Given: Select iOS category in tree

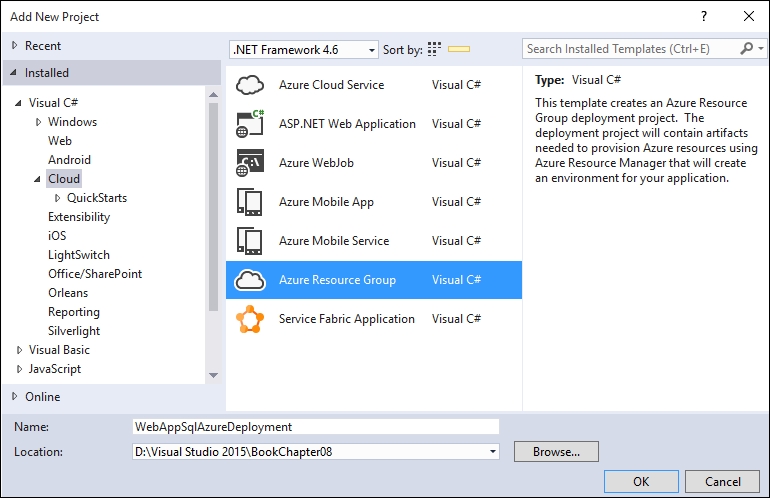Looking at the screenshot, I should click(57, 236).
